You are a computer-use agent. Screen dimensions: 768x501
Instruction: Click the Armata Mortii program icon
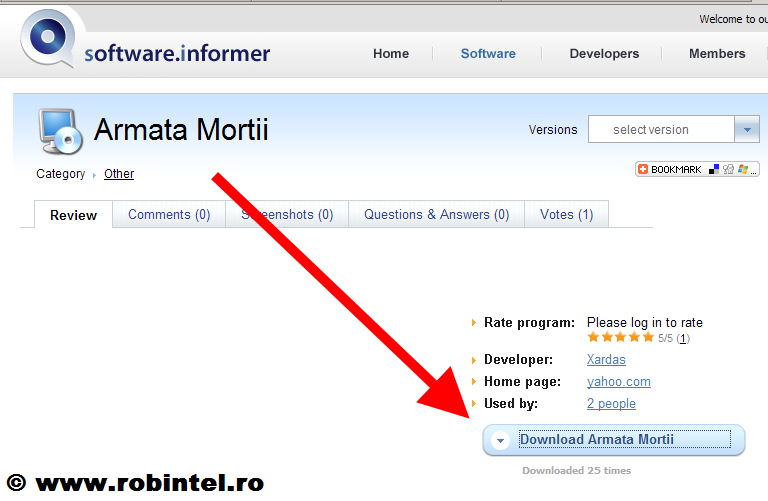(60, 131)
